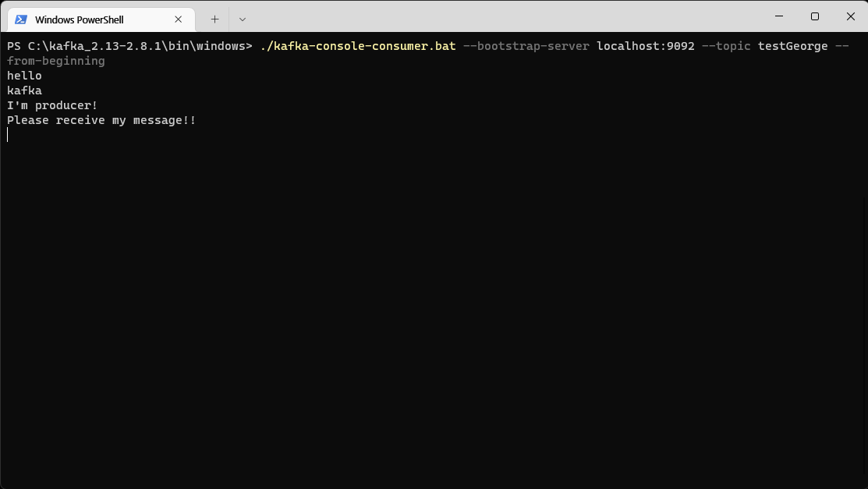This screenshot has height=489, width=868.
Task: Minimize the terminal window
Action: 779,16
